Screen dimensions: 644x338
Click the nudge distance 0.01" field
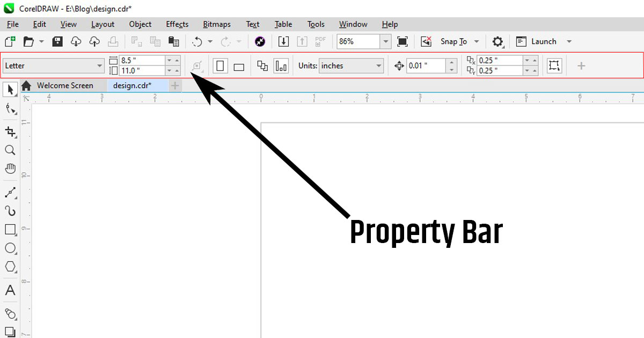point(426,66)
